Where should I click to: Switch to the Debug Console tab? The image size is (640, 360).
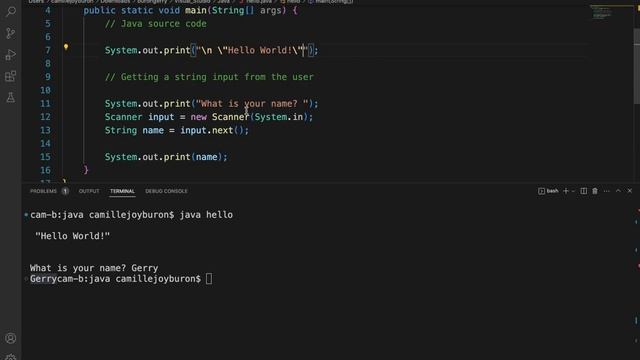click(167, 191)
